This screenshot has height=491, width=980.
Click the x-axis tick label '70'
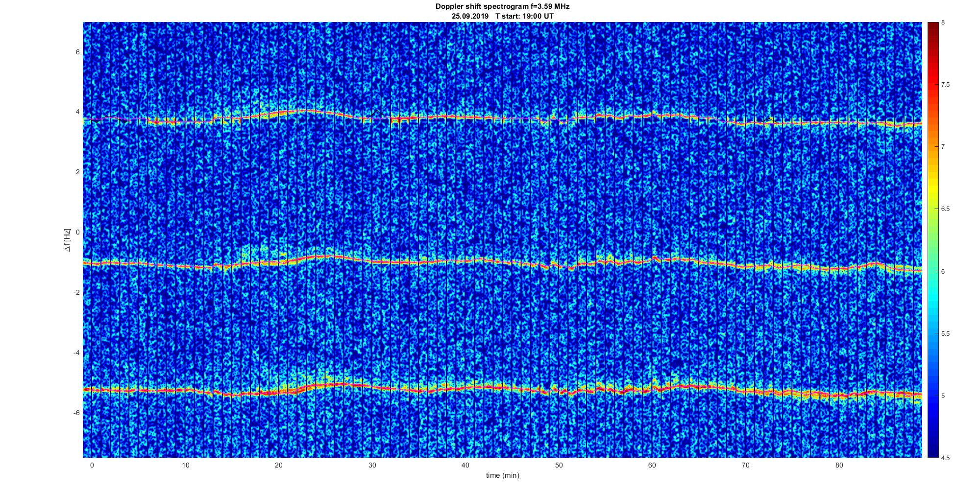746,465
